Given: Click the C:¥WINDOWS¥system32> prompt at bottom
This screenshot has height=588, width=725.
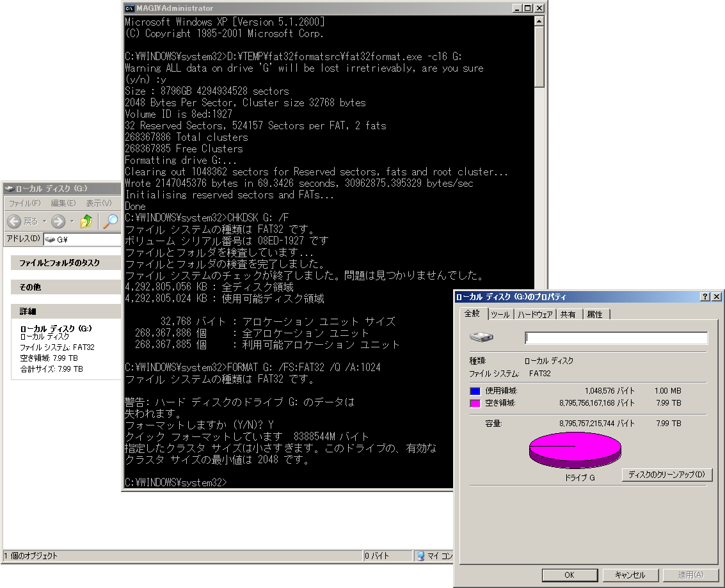Looking at the screenshot, I should 176,482.
